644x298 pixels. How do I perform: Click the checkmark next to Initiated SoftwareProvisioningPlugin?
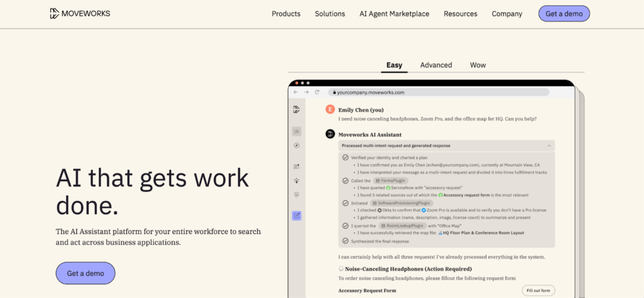pyautogui.click(x=345, y=203)
